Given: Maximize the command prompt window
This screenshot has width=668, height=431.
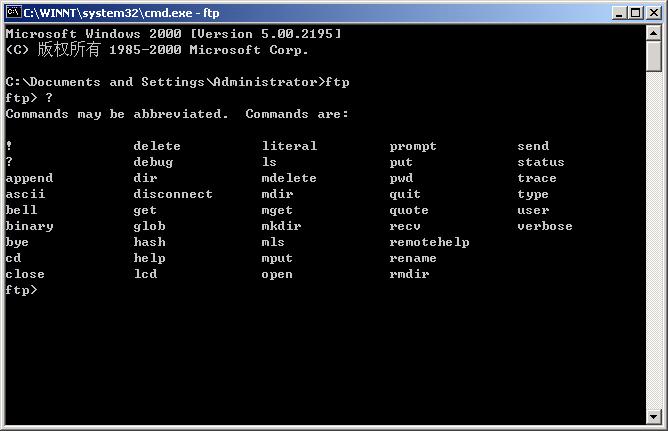Looking at the screenshot, I should pyautogui.click(x=635, y=13).
